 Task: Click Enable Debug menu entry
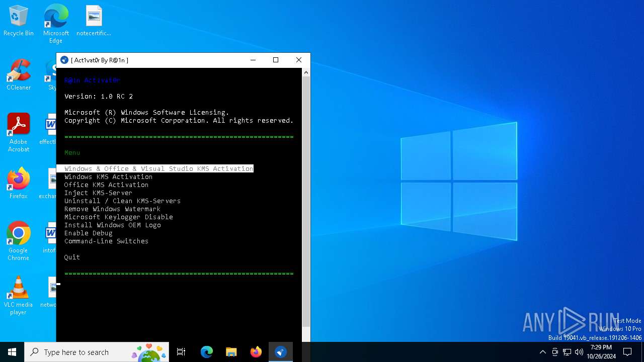(88, 233)
